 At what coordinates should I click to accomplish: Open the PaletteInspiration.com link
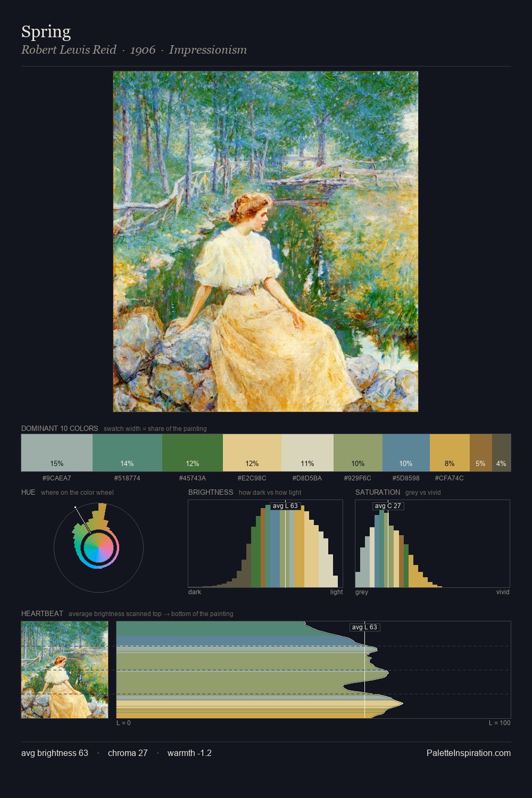pos(469,753)
